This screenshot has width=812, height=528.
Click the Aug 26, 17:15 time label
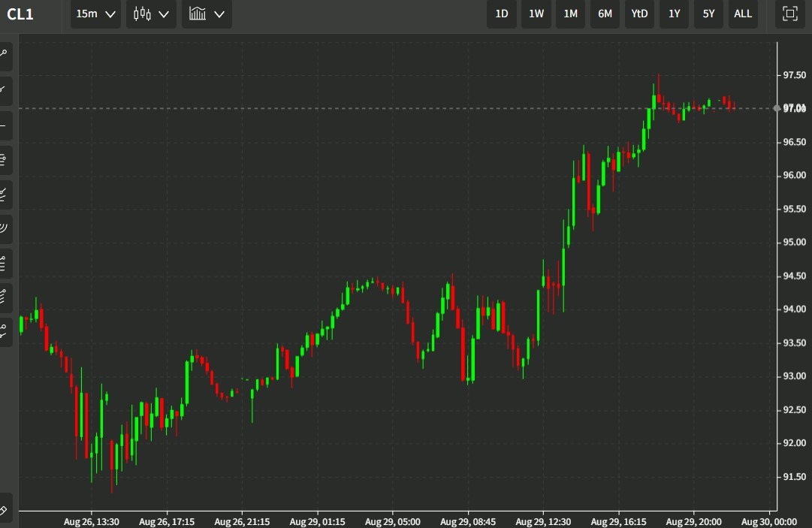pos(167,522)
